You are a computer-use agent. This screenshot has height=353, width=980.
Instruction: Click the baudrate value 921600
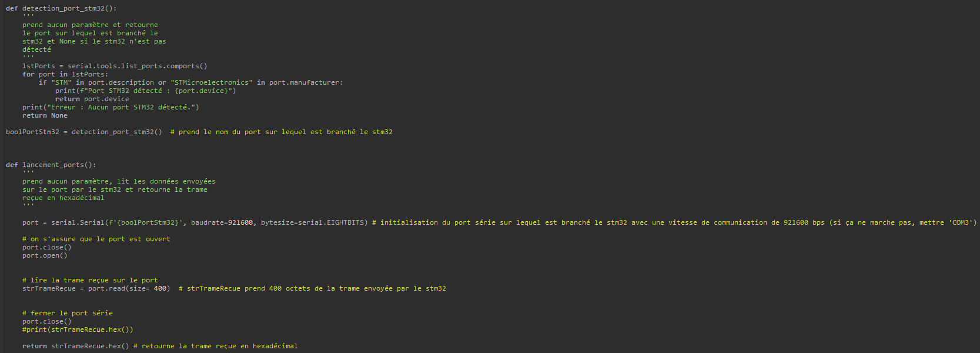pyautogui.click(x=240, y=222)
